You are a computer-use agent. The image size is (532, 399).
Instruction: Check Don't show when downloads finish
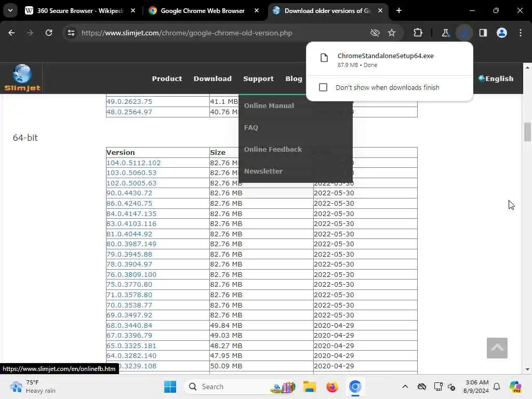point(323,87)
